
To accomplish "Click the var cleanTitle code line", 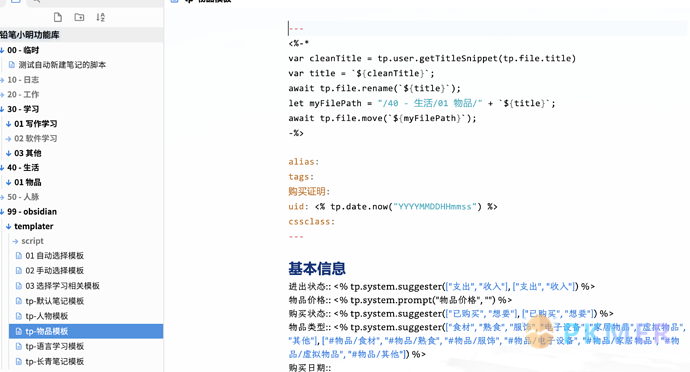I will (432, 58).
